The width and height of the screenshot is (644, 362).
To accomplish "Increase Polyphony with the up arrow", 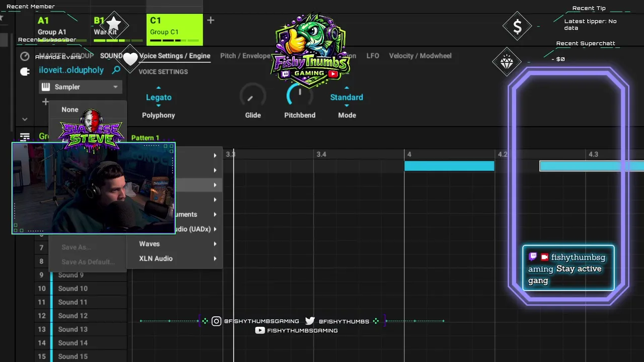I will click(x=158, y=88).
